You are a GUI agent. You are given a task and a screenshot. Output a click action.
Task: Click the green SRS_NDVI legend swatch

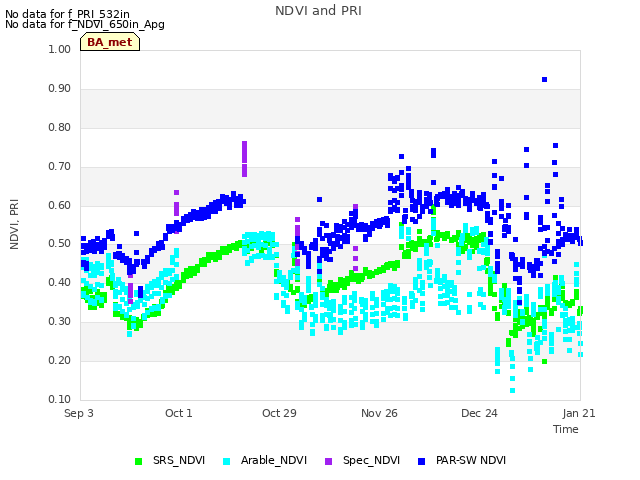click(x=138, y=461)
